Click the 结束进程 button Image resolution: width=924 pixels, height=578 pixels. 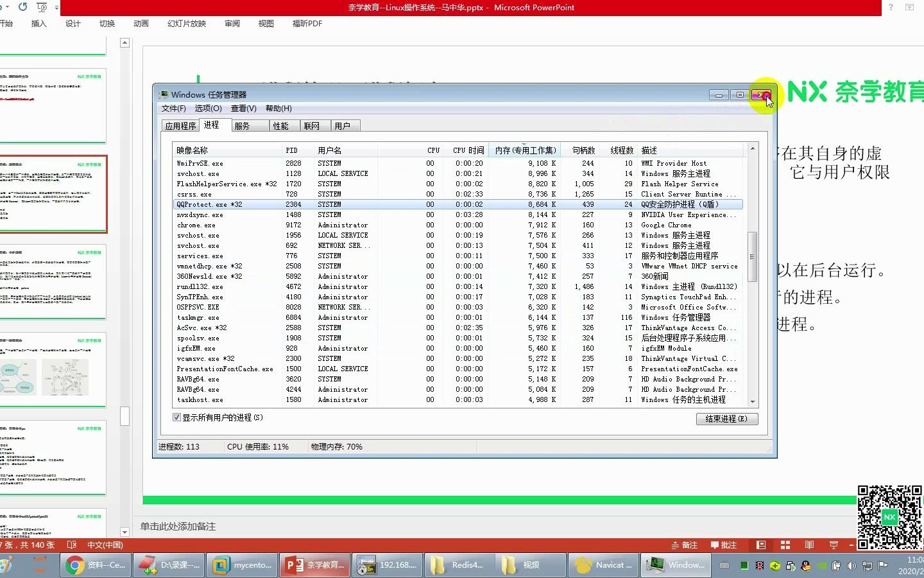click(726, 419)
